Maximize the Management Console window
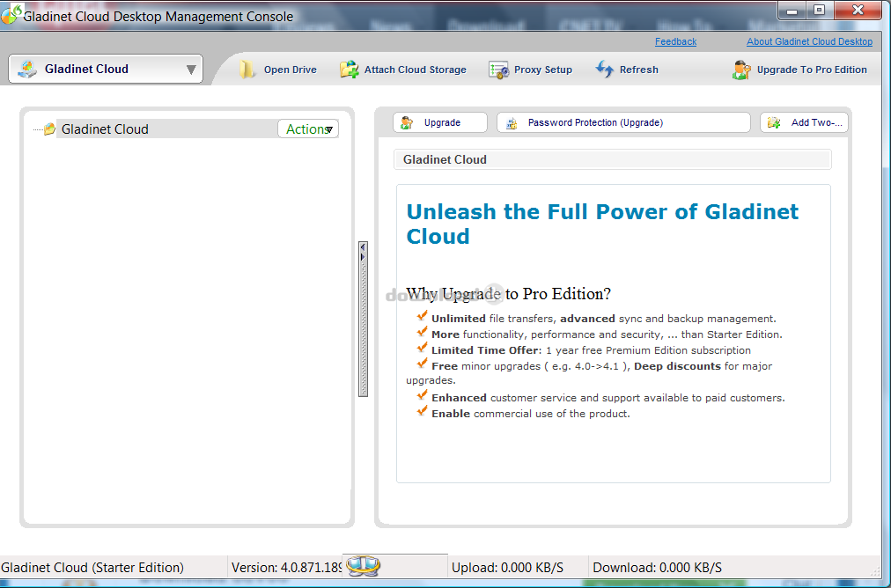This screenshot has height=588, width=891. (x=819, y=11)
